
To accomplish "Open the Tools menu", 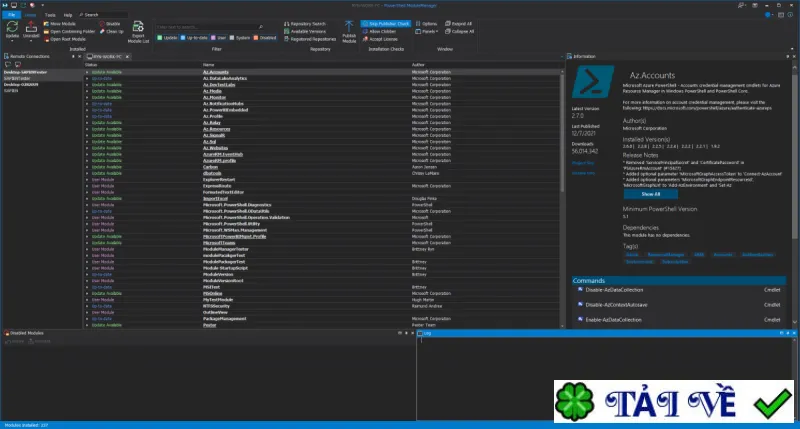I will click(50, 15).
